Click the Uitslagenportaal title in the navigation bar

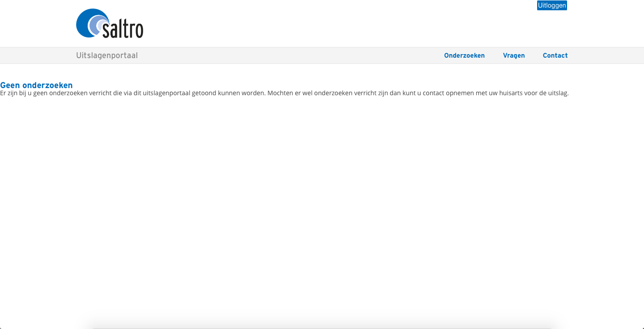click(x=107, y=55)
